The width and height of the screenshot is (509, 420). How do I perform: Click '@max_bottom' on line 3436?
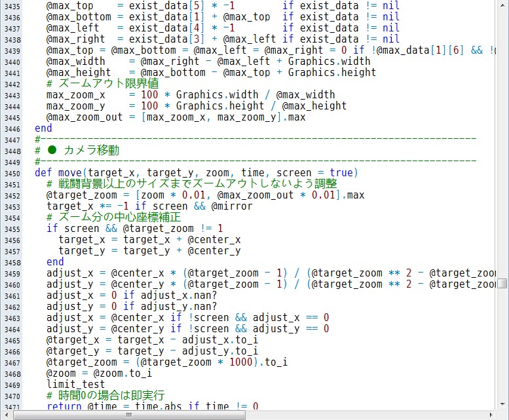79,16
